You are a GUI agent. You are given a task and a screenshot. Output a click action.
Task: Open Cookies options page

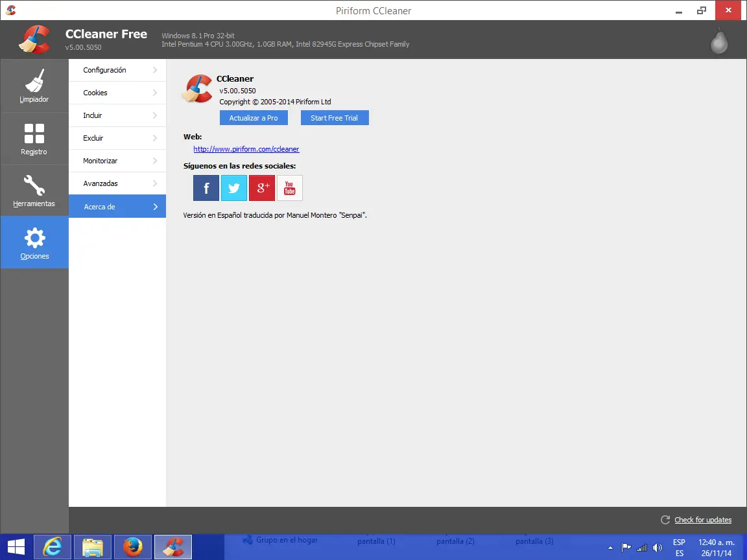tap(117, 93)
